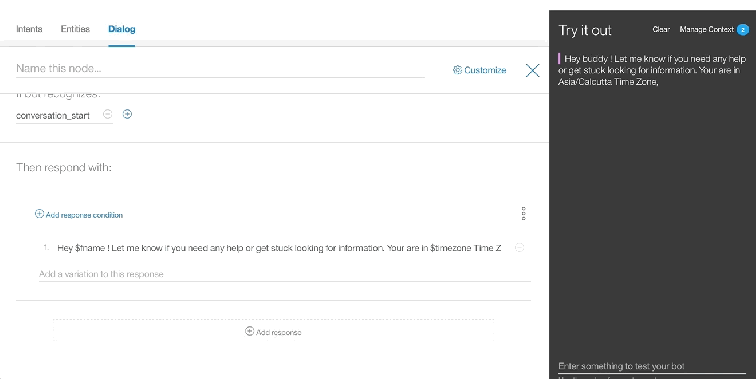The height and width of the screenshot is (379, 756).
Task: Click the Add response plus icon
Action: tap(249, 331)
